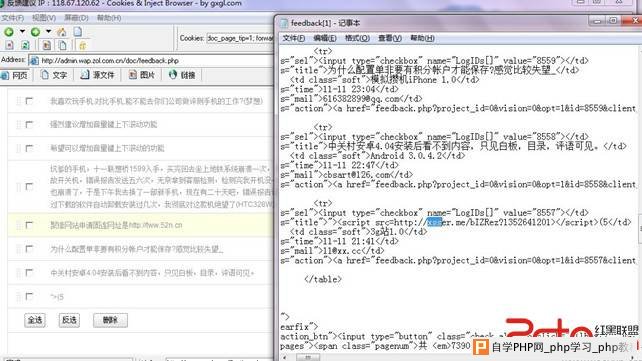Switch to the 文字 tab
This screenshot has height=361, width=642.
(x=54, y=75)
